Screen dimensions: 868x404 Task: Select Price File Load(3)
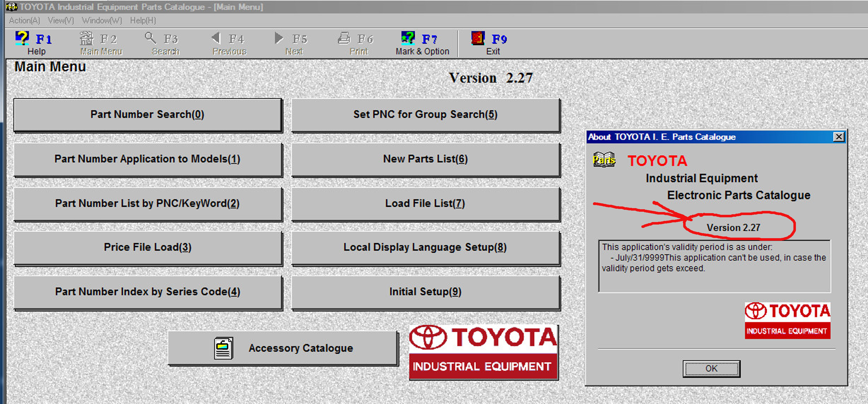click(147, 247)
